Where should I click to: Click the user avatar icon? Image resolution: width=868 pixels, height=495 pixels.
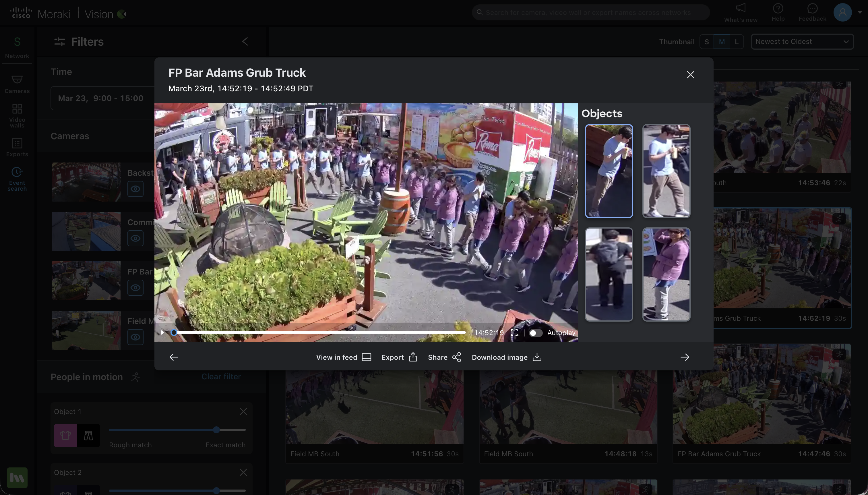tap(842, 12)
